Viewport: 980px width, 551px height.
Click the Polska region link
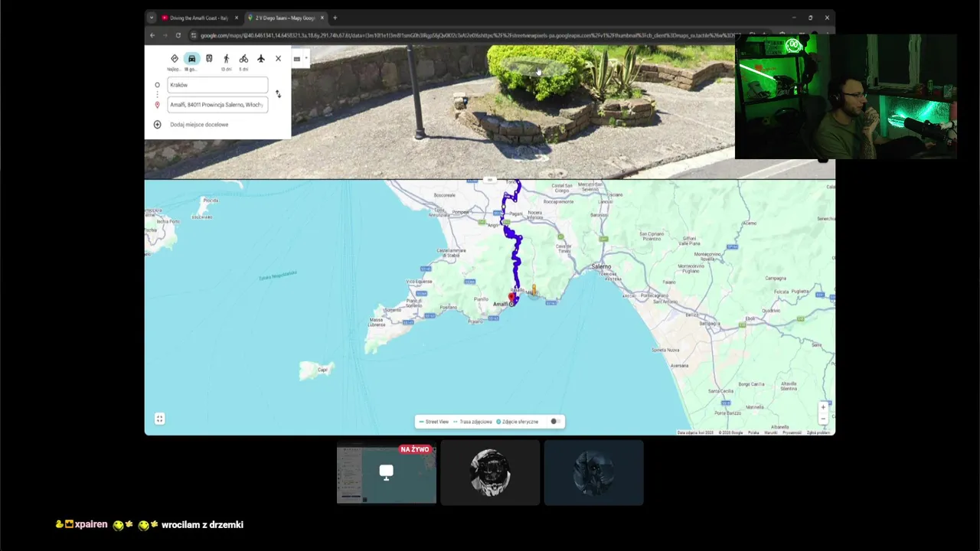pos(753,432)
